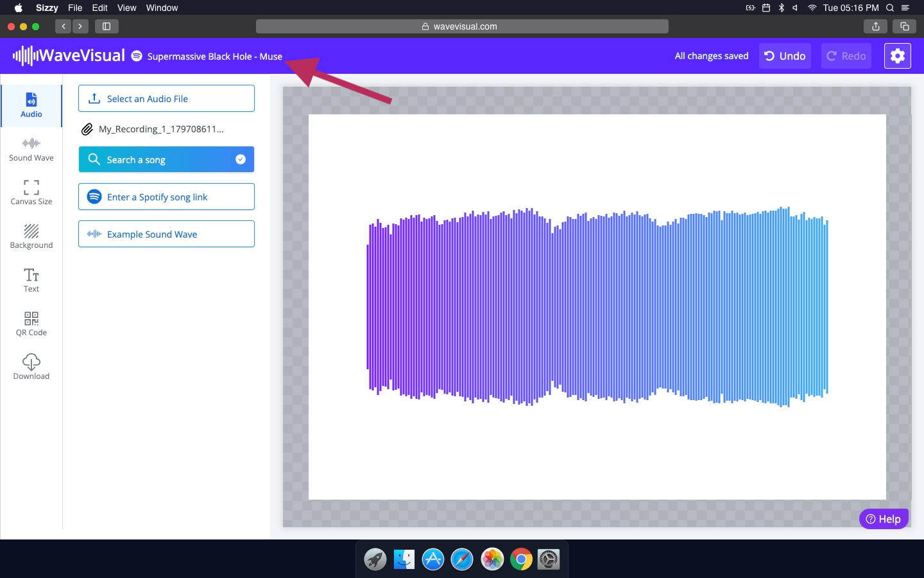Open the settings gear menu

point(897,56)
